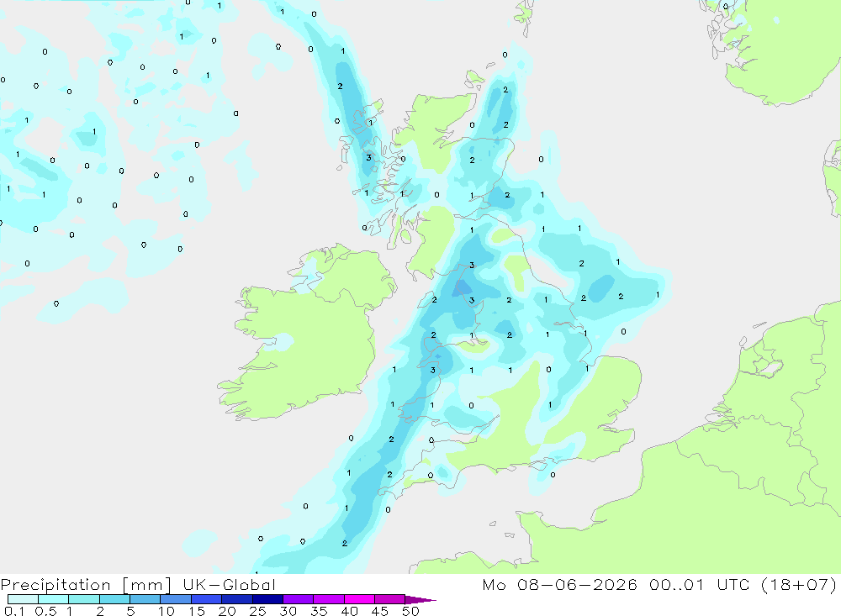This screenshot has height=616, width=841.
Task: Select the 40–45 mm magenta legend swatch
Action: (x=359, y=599)
